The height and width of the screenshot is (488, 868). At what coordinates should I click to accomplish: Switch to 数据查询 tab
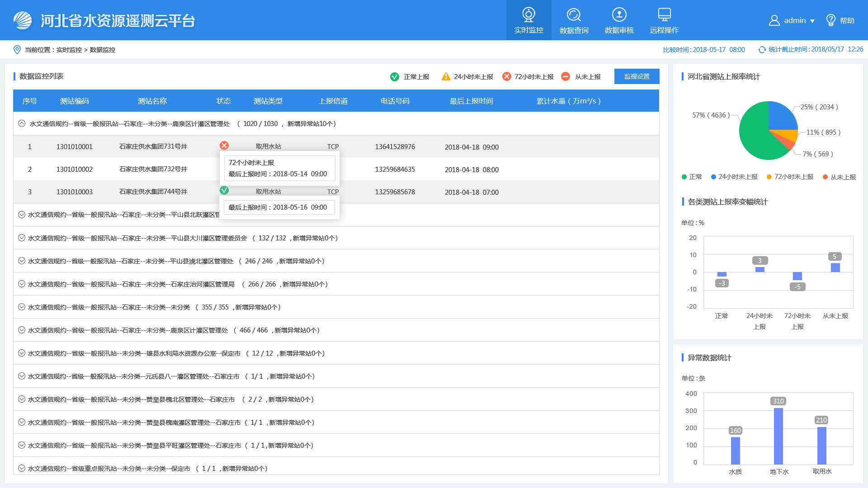pos(574,20)
